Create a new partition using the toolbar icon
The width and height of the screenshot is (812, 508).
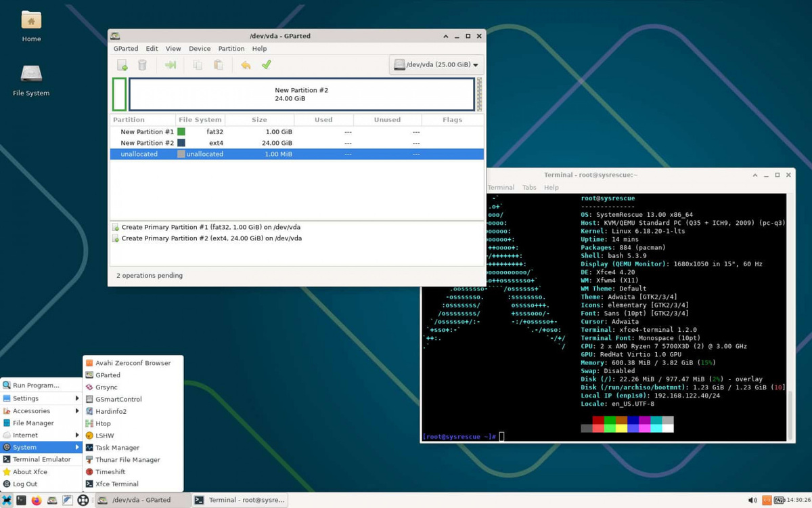[x=122, y=64]
